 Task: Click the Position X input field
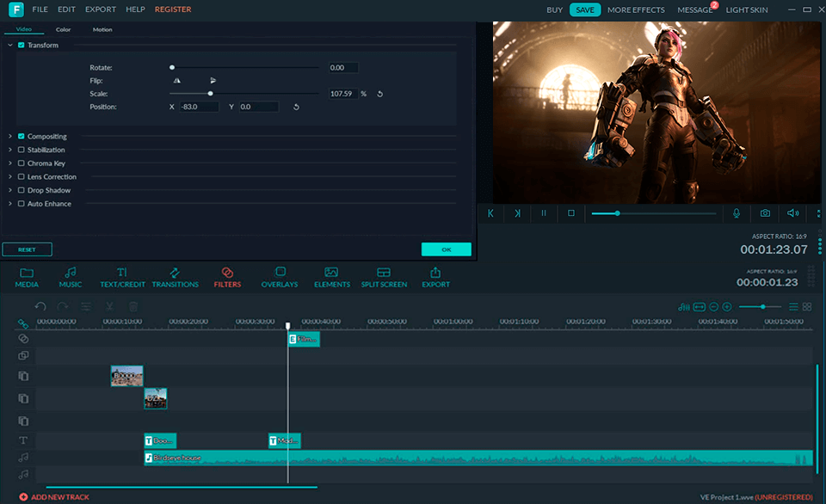[x=199, y=107]
